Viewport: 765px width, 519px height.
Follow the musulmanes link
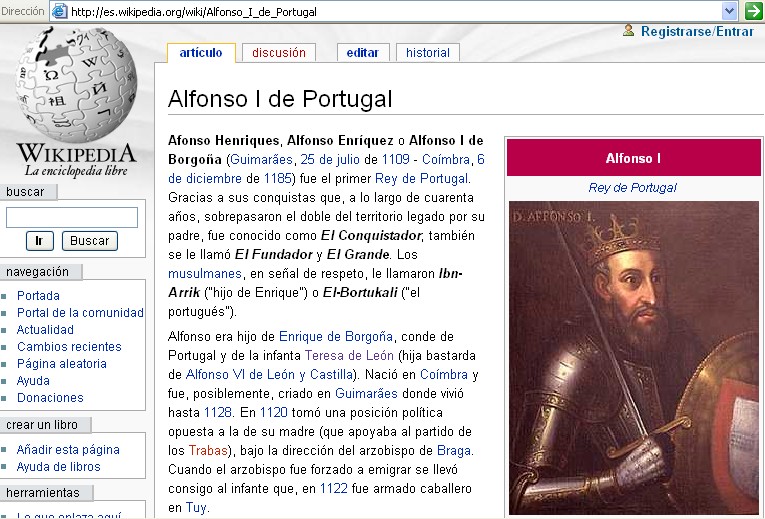click(x=205, y=274)
